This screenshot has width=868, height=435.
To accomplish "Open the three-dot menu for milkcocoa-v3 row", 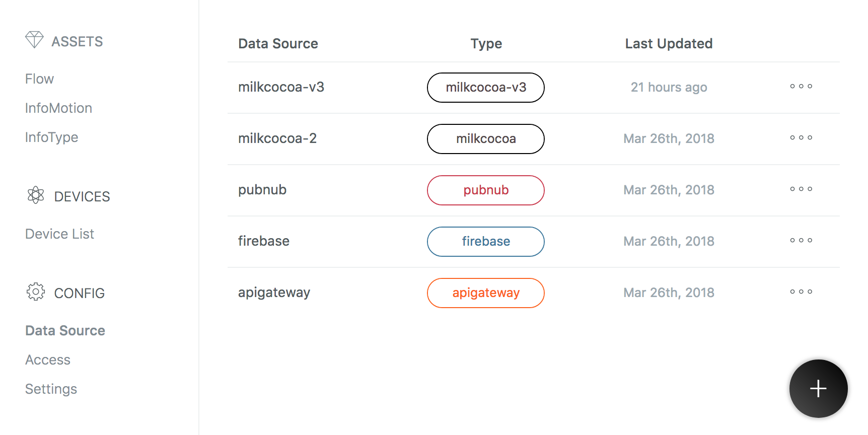I will click(x=801, y=87).
